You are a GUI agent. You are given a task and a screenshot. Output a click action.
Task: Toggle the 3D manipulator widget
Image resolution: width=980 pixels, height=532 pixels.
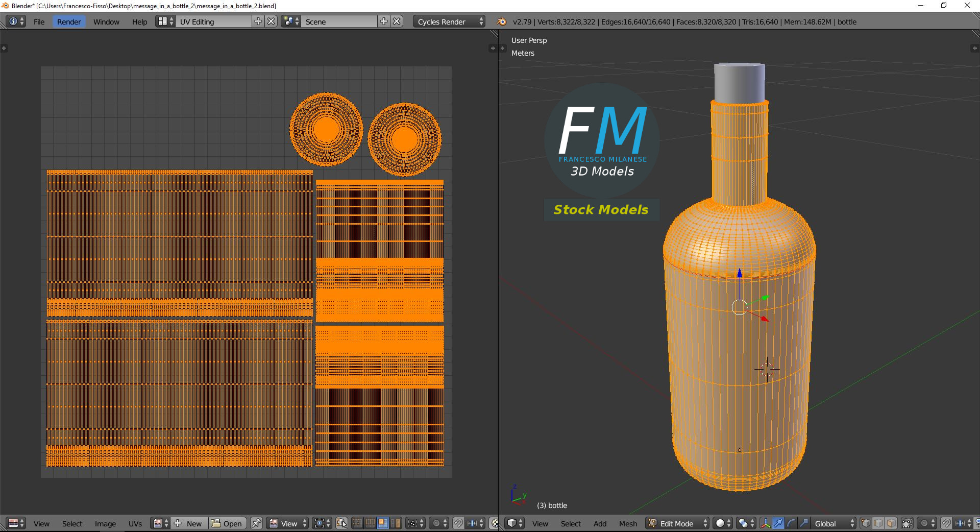pos(766,523)
